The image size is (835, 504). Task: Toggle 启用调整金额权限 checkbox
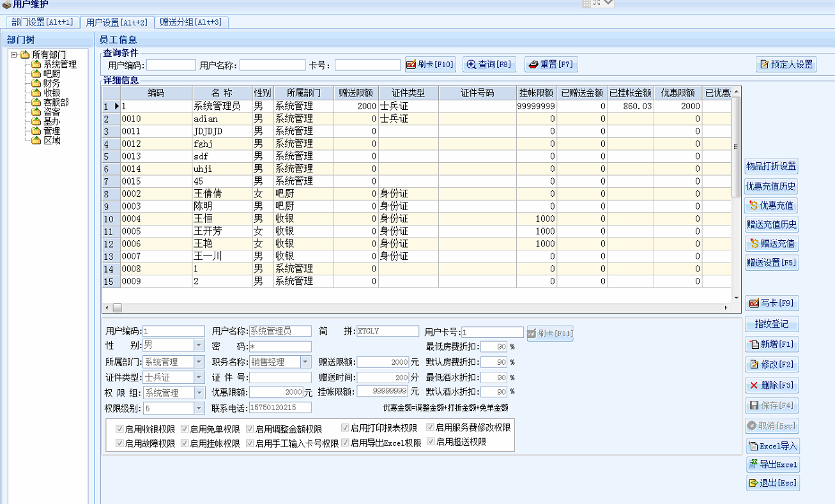click(x=250, y=429)
